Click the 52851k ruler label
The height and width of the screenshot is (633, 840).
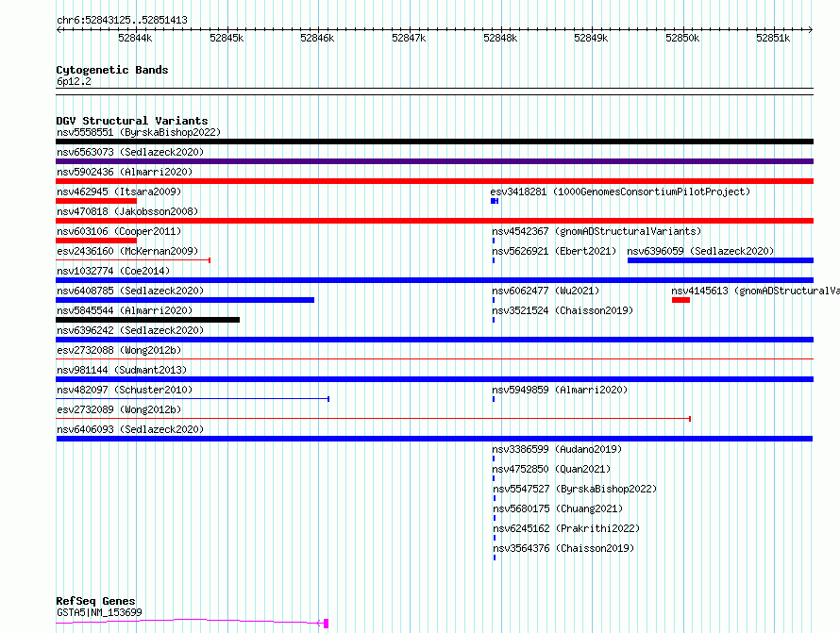coord(773,38)
